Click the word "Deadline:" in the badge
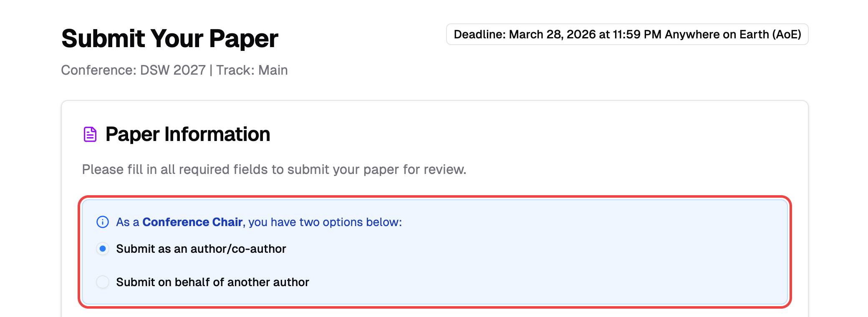The image size is (868, 317). [x=479, y=34]
